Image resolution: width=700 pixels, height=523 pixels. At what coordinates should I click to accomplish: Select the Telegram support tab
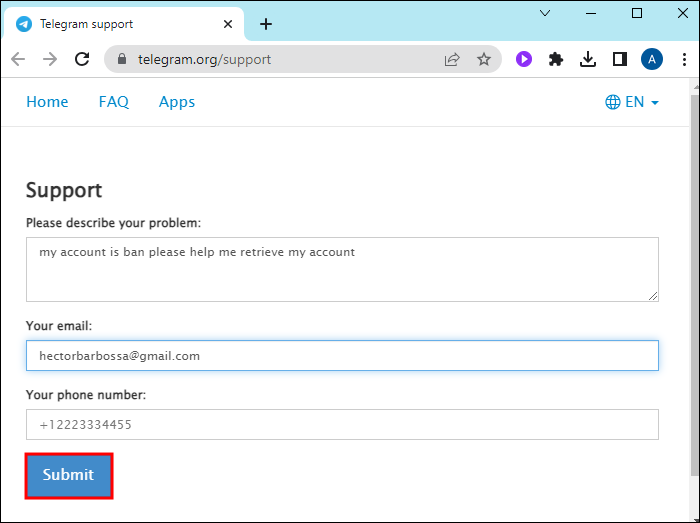(x=123, y=24)
